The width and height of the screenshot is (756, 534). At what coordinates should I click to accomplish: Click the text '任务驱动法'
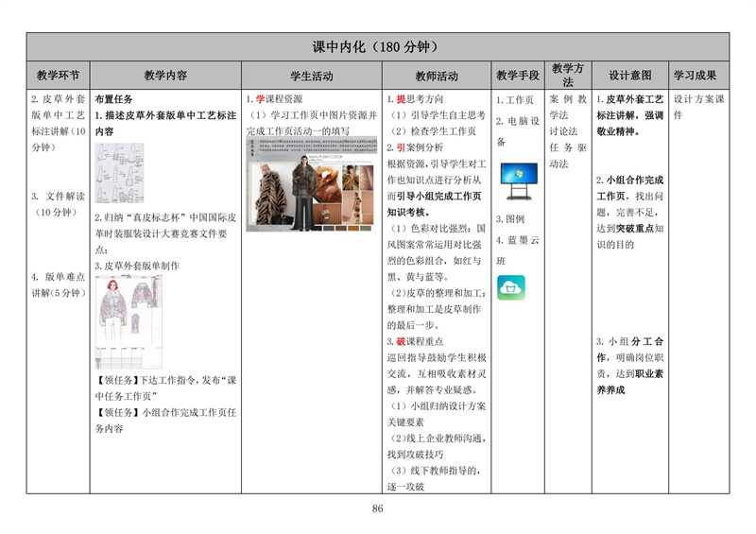click(568, 155)
